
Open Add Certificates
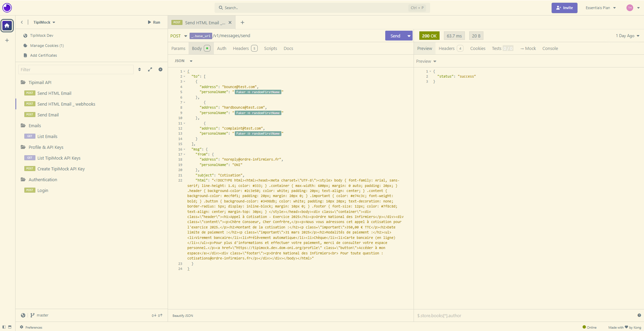43,55
